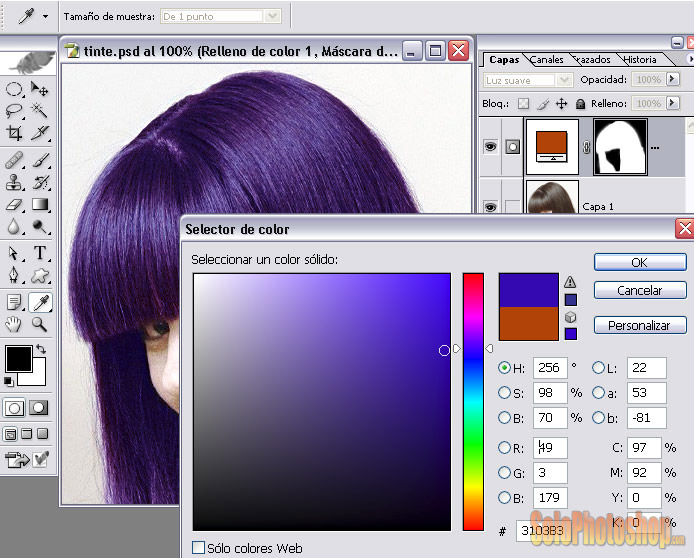Click the vertical hue slider

pos(473,401)
